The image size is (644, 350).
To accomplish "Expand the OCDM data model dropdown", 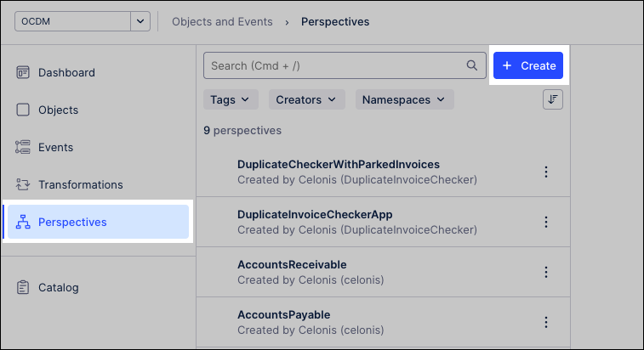I will pyautogui.click(x=140, y=21).
